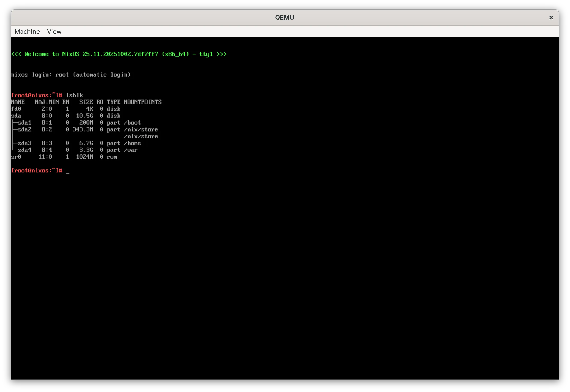Click the green NixOS welcome banner

pyautogui.click(x=119, y=54)
